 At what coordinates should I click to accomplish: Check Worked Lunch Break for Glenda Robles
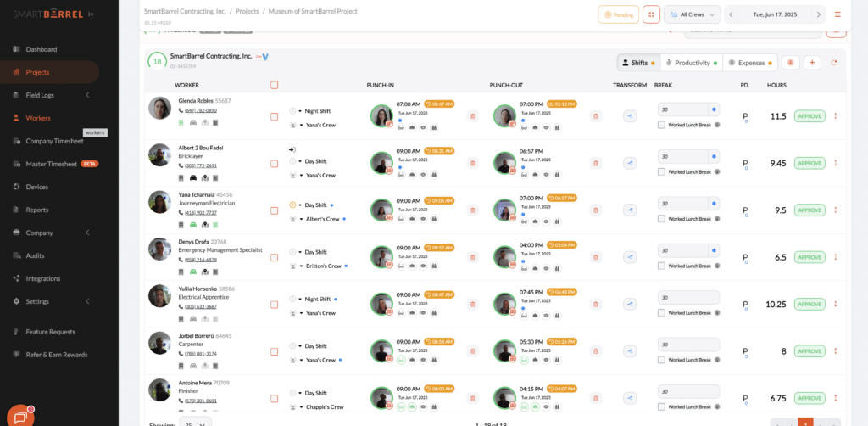661,126
